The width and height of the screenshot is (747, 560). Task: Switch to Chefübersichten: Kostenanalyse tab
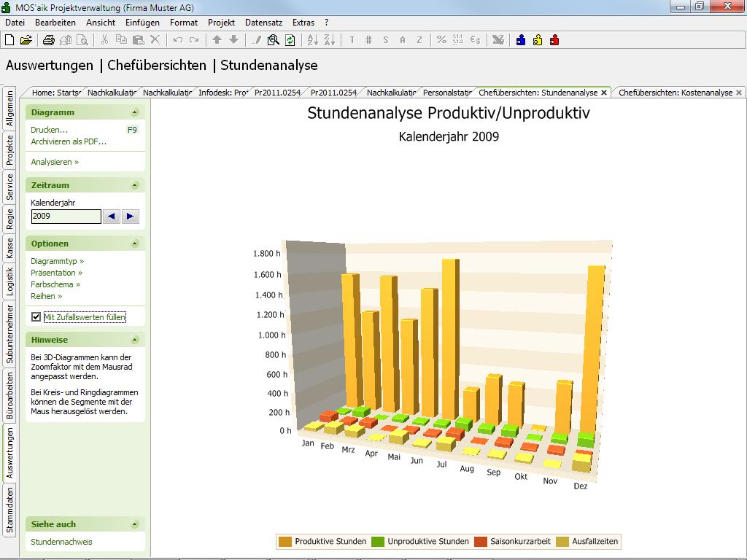674,93
